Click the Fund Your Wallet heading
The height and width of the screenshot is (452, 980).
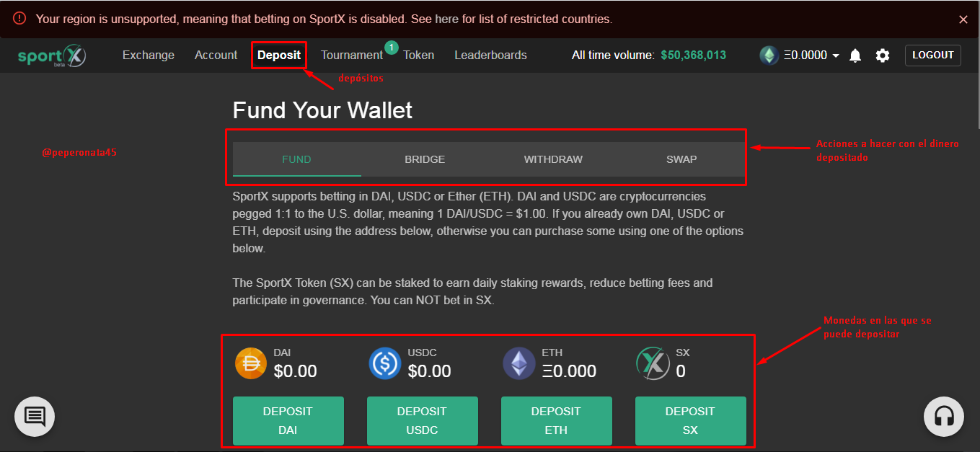[322, 110]
